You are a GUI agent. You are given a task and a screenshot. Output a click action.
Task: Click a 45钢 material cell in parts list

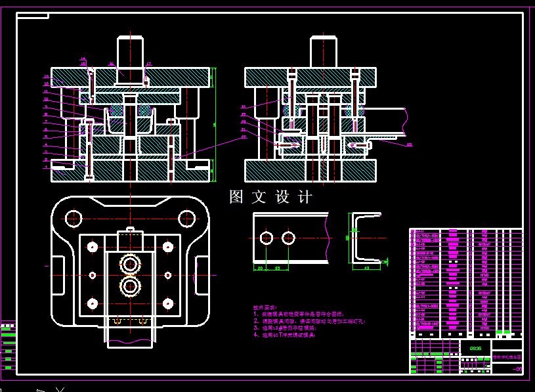tap(484, 249)
